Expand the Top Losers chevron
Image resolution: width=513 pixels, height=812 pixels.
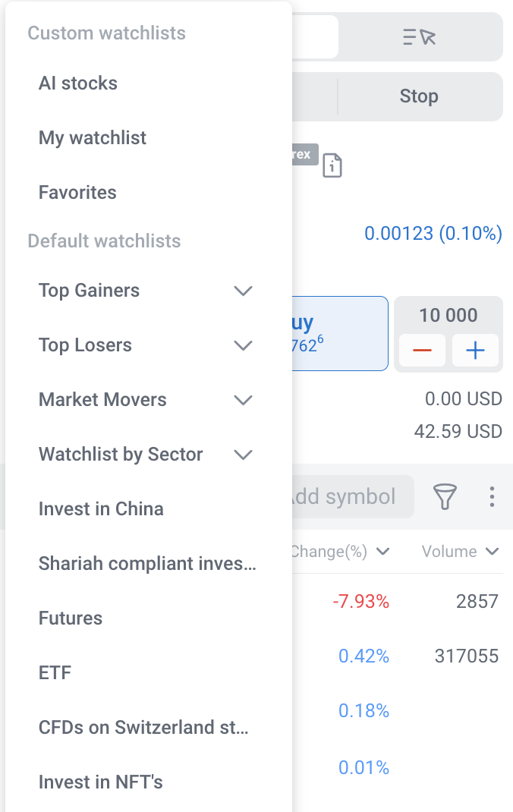242,345
